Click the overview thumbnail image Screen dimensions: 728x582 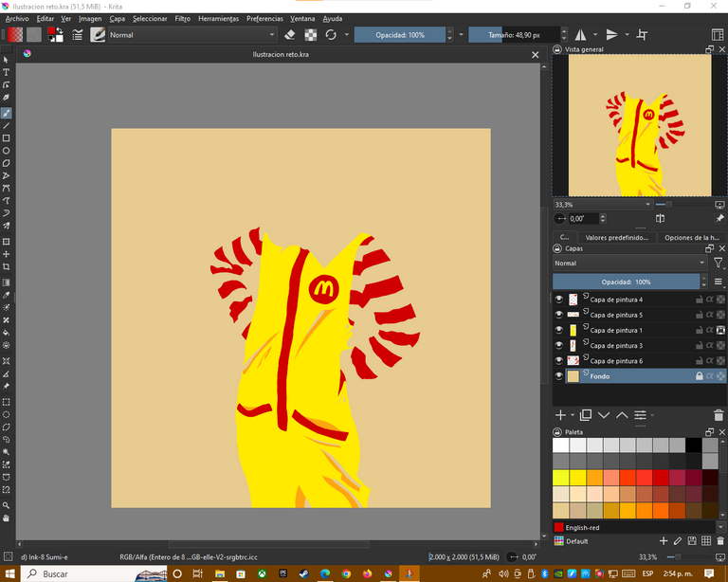click(640, 125)
